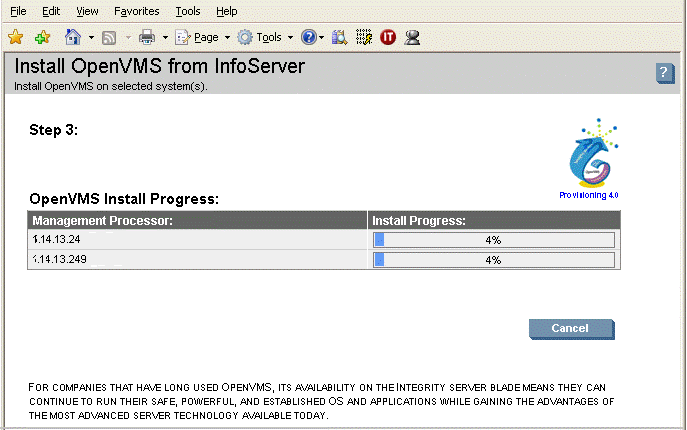Click the Provisioning 4.0 link text

pyautogui.click(x=588, y=195)
